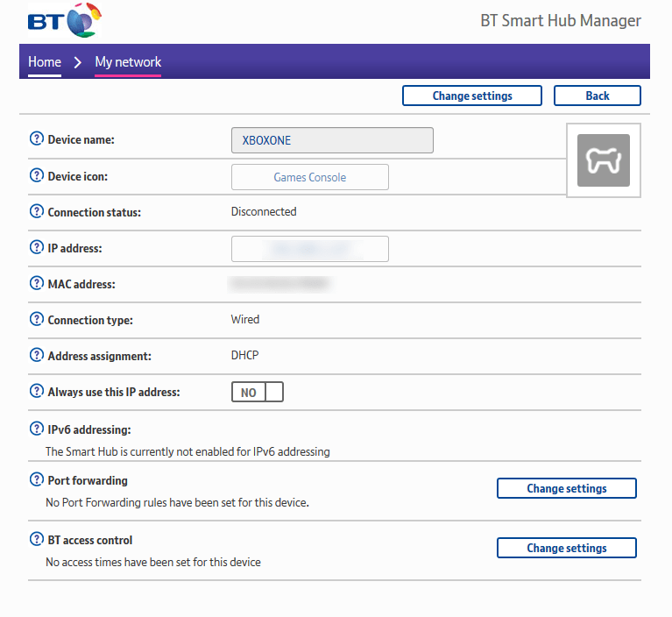Open help icon for Always use this IP address
This screenshot has width=672, height=617.
37,391
